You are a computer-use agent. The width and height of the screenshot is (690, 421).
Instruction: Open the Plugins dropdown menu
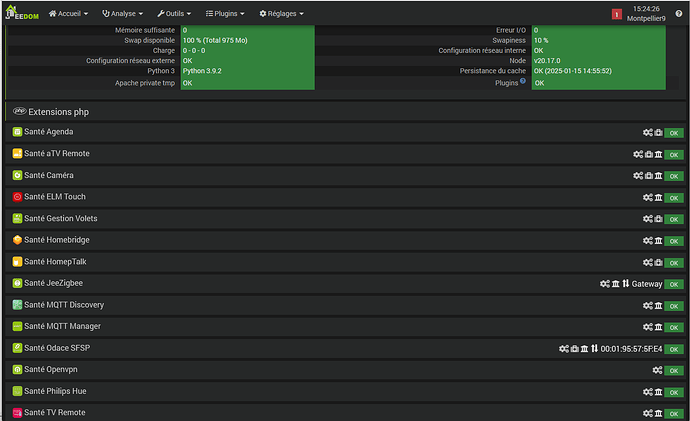[x=225, y=14]
